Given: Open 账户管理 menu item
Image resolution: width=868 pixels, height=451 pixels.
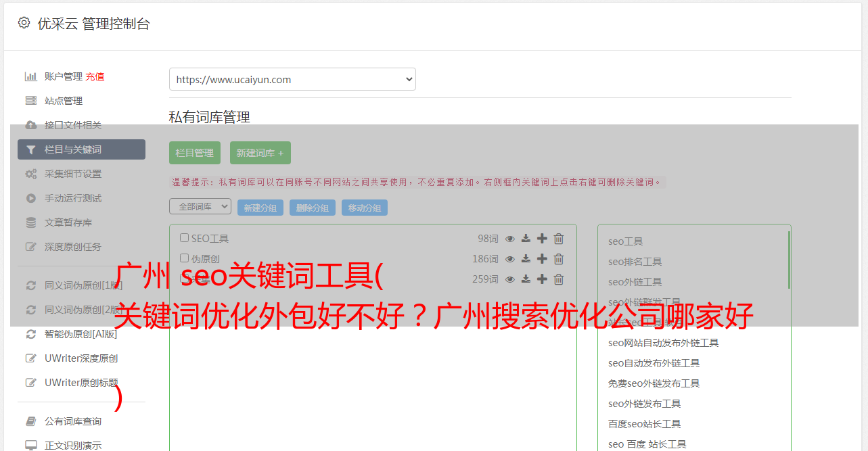Looking at the screenshot, I should (x=64, y=76).
